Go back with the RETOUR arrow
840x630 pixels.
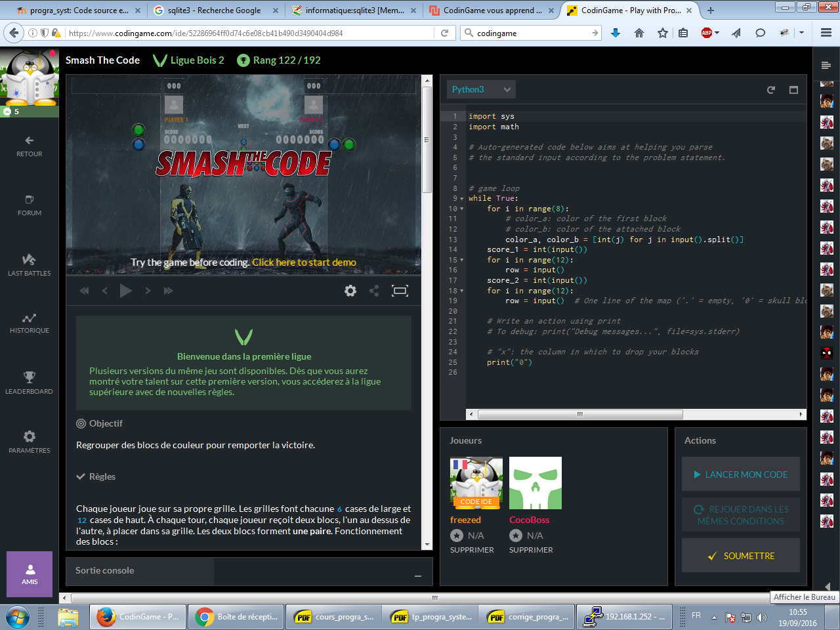click(29, 146)
